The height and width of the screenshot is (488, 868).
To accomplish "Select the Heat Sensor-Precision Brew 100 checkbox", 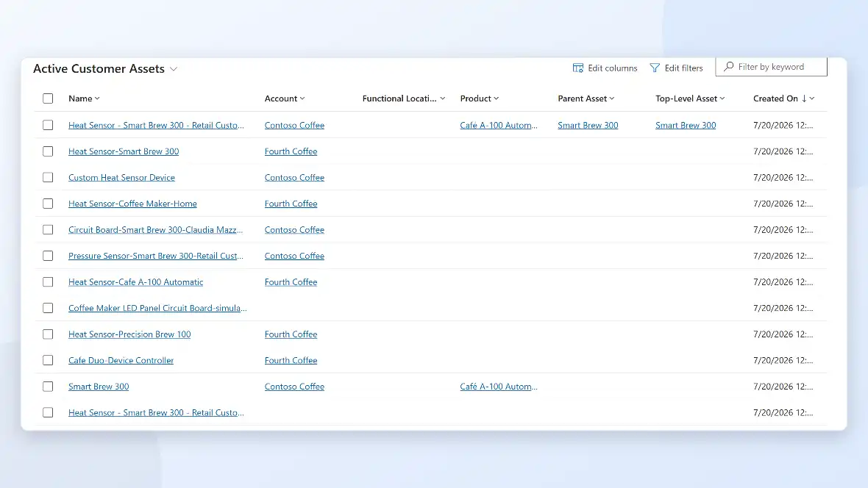I will [x=48, y=334].
